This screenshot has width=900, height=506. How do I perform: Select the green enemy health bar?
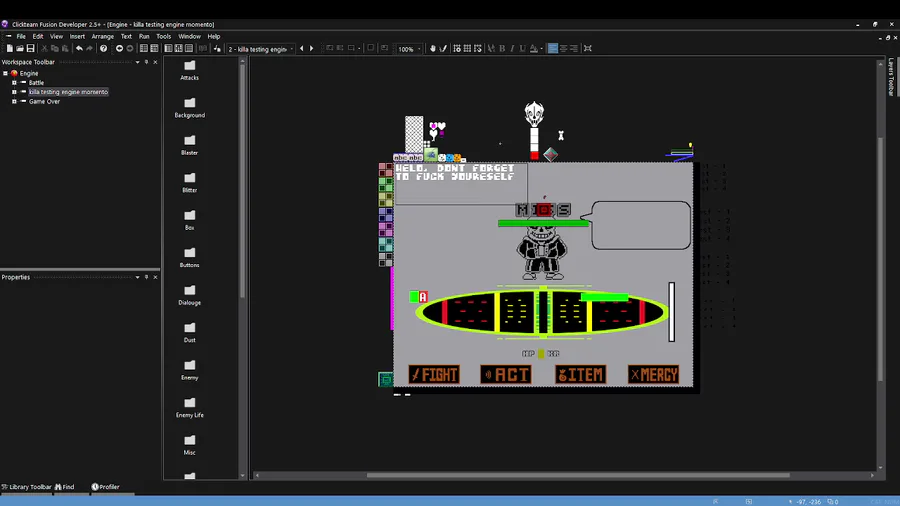click(544, 223)
